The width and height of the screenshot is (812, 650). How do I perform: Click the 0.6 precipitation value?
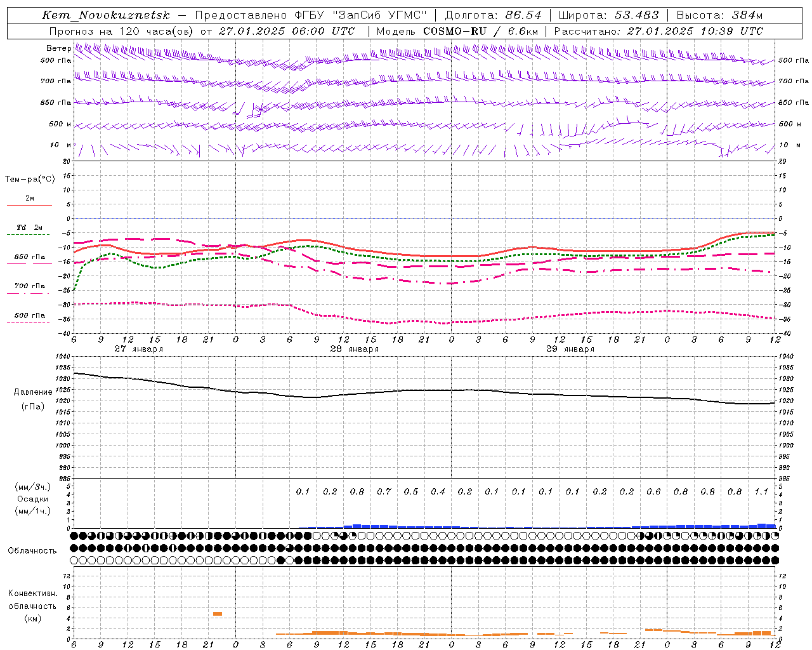(653, 492)
